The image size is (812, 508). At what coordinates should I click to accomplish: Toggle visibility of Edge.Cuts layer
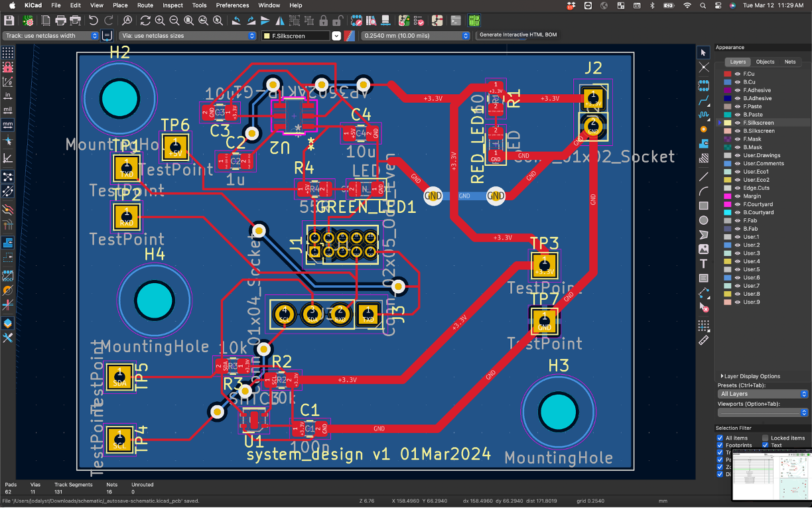[737, 188]
